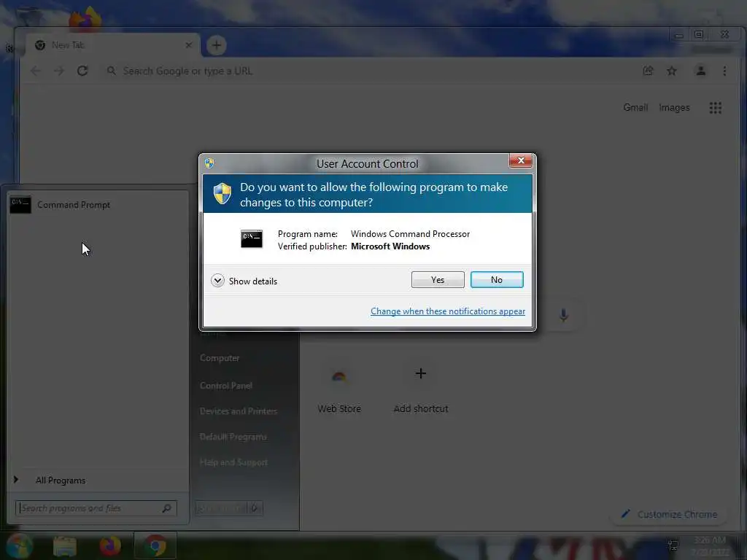
Task: Open the Google apps grid
Action: point(715,108)
